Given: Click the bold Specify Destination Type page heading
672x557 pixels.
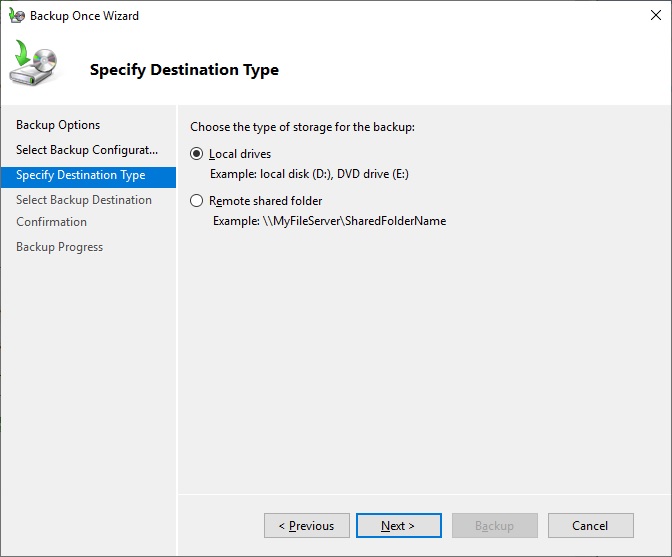Looking at the screenshot, I should pyautogui.click(x=184, y=70).
